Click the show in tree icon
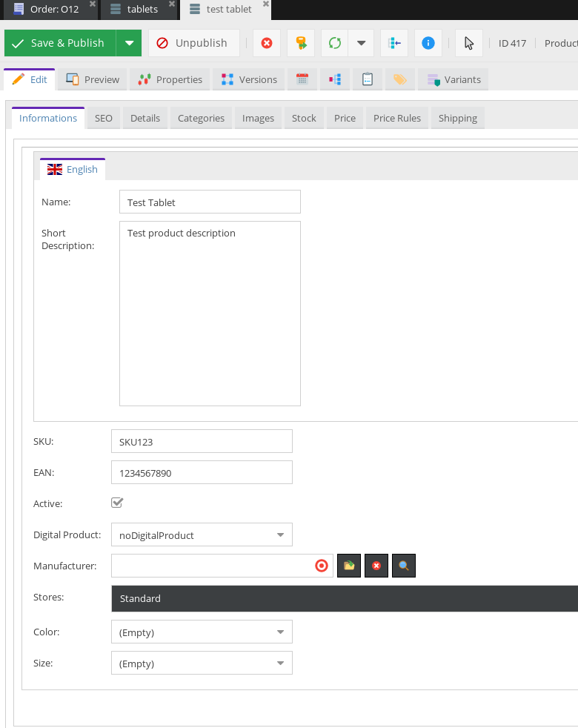Image resolution: width=578 pixels, height=728 pixels. (394, 43)
